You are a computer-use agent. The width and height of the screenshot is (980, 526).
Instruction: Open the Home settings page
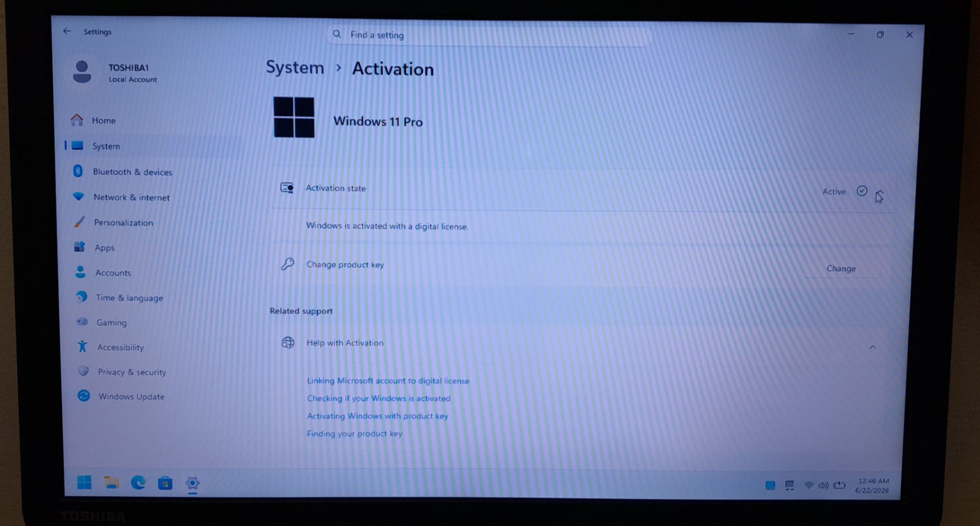(x=104, y=120)
